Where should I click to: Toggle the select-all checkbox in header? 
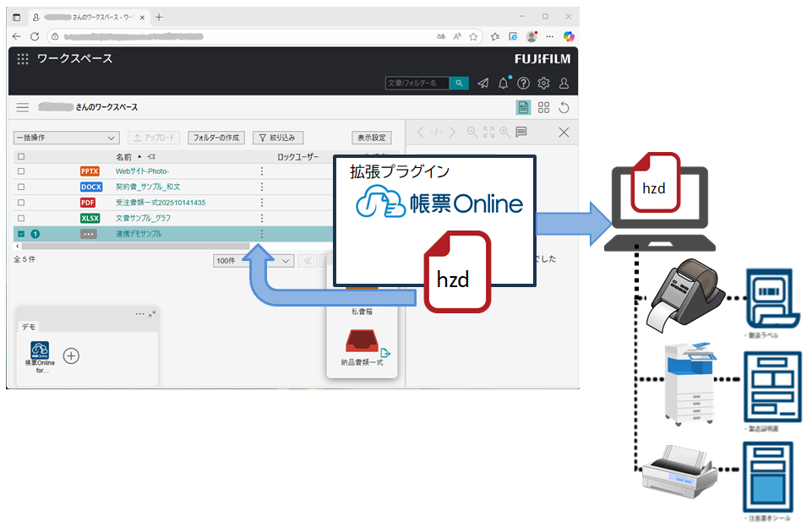21,156
